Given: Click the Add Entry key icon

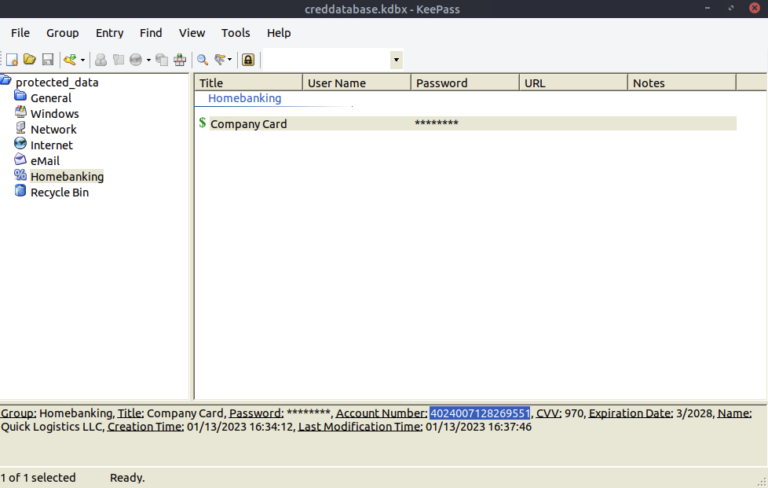Looking at the screenshot, I should coord(70,60).
